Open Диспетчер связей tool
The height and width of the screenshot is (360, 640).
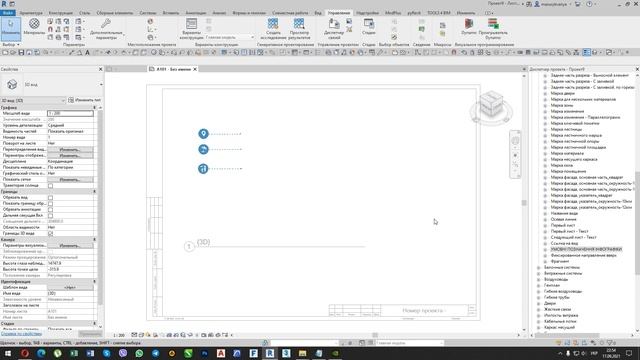tap(334, 29)
